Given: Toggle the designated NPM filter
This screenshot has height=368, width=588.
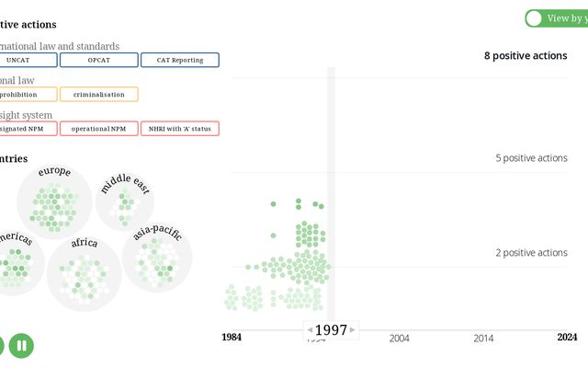Looking at the screenshot, I should click(x=27, y=129).
